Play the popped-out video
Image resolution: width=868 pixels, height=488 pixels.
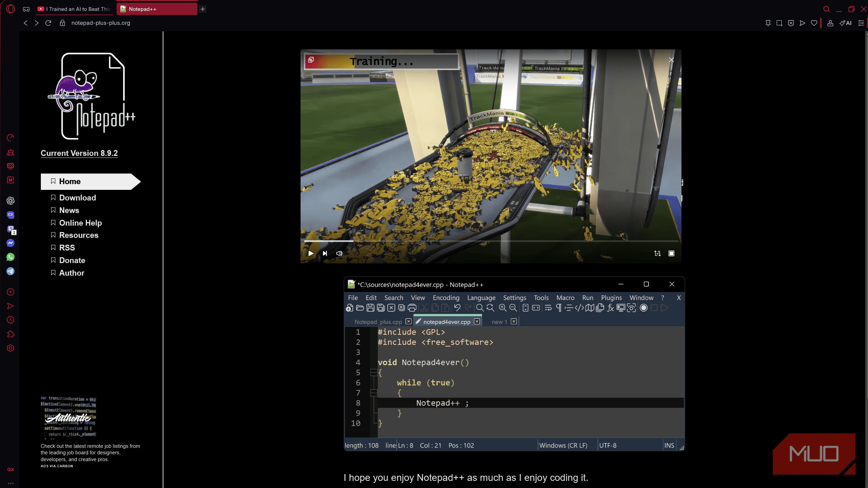[x=311, y=253]
